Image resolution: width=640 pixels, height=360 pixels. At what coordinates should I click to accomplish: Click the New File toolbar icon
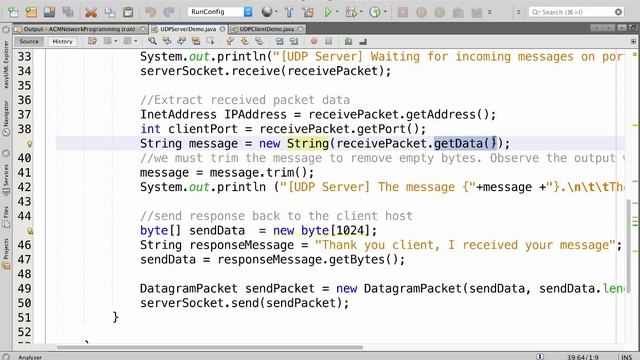(13, 12)
